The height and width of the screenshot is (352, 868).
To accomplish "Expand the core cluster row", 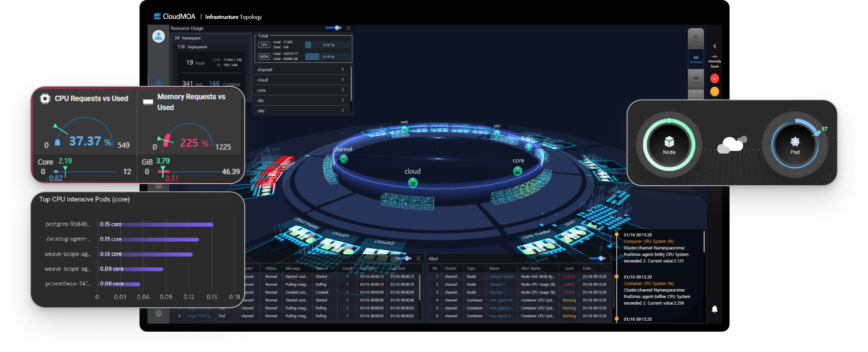I will tap(301, 90).
